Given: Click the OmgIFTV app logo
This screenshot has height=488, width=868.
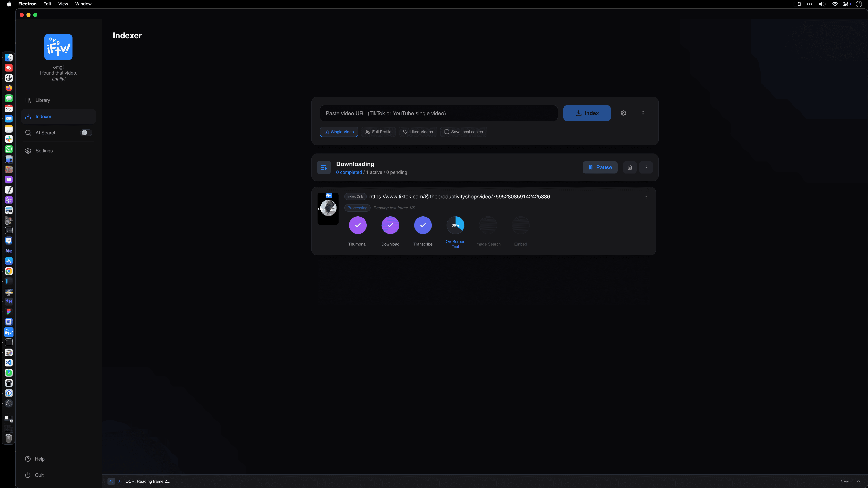Looking at the screenshot, I should [58, 47].
